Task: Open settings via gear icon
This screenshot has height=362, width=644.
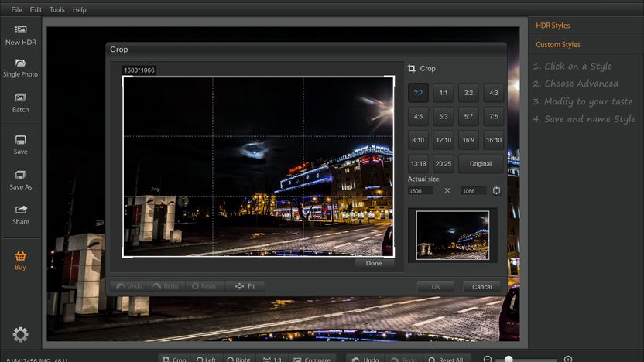Action: [x=21, y=334]
